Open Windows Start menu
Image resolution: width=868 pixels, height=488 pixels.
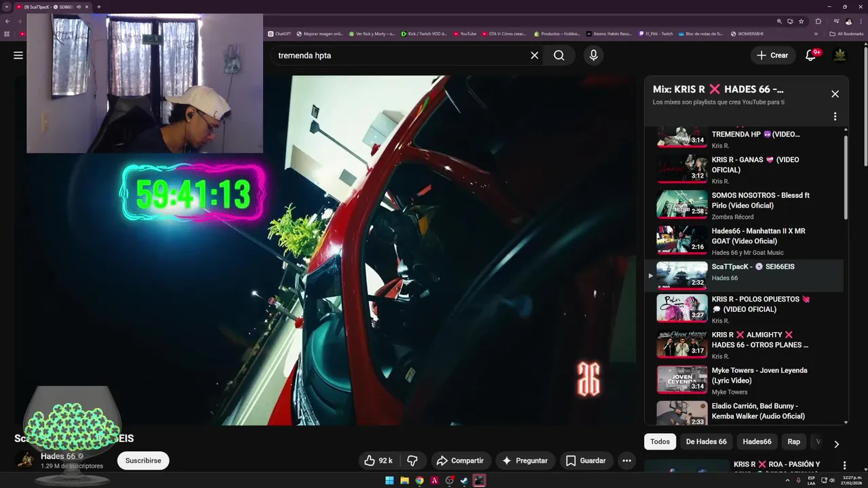[x=389, y=481]
